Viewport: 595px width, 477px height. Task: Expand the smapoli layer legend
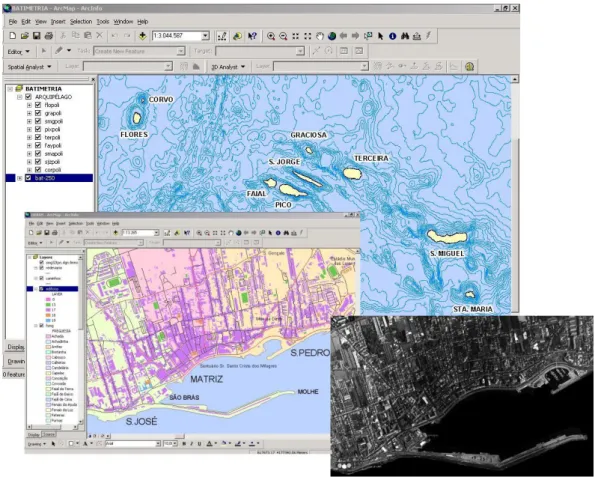(29, 154)
